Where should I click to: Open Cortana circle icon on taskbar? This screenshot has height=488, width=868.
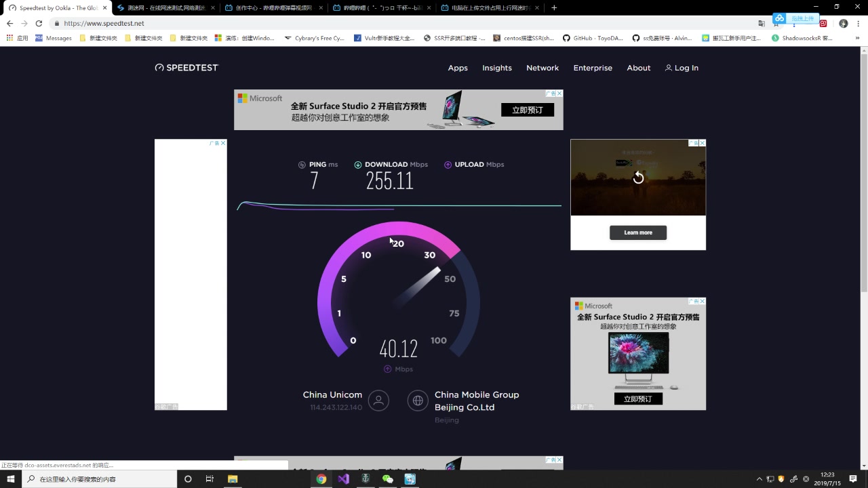[x=188, y=479]
